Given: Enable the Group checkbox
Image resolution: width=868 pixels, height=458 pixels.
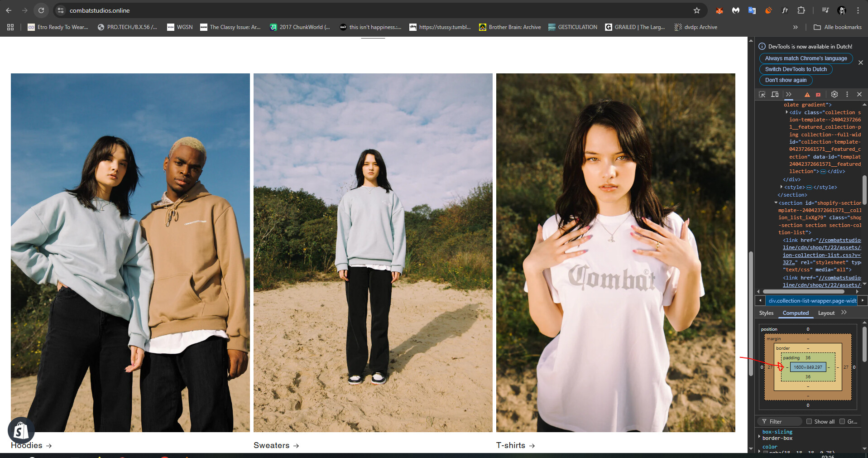Looking at the screenshot, I should tap(842, 422).
